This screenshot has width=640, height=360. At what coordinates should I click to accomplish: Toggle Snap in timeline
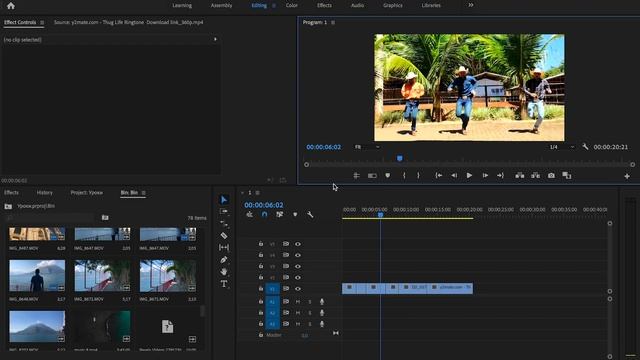[x=264, y=214]
